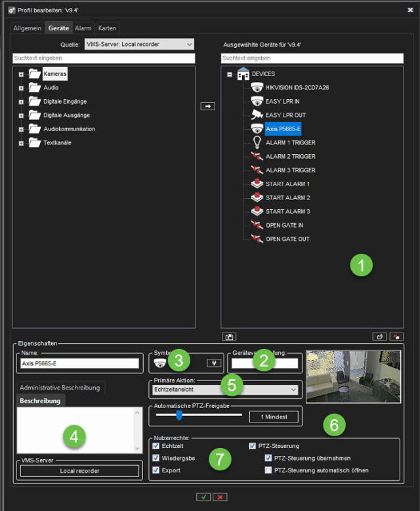Image resolution: width=420 pixels, height=511 pixels.
Task: Click the Automatische PTZ-Freigabe slider handle
Action: [178, 415]
